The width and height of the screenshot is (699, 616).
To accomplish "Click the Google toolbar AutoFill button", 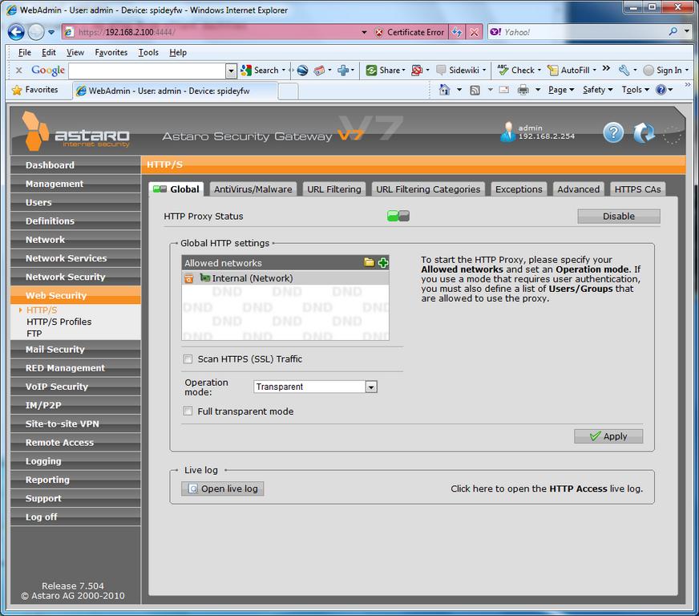I will click(x=572, y=70).
